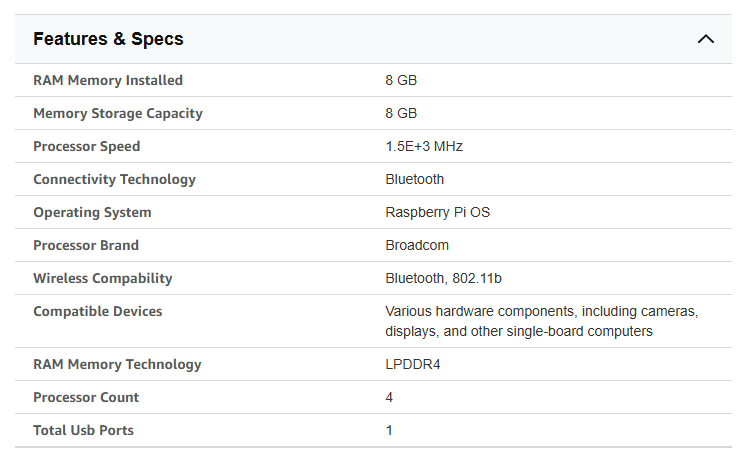Select the Various hardware components description
The width and height of the screenshot is (747, 458).
(x=542, y=321)
